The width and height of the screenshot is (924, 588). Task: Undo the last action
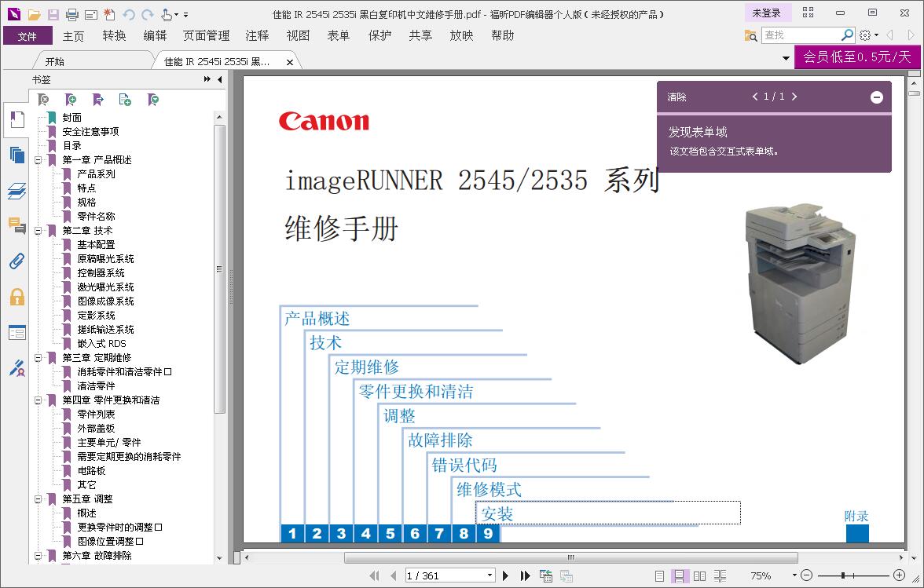[129, 15]
